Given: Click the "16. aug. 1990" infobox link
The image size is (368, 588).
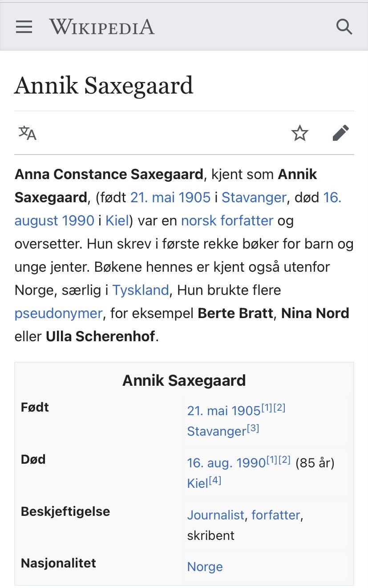Looking at the screenshot, I should (226, 463).
